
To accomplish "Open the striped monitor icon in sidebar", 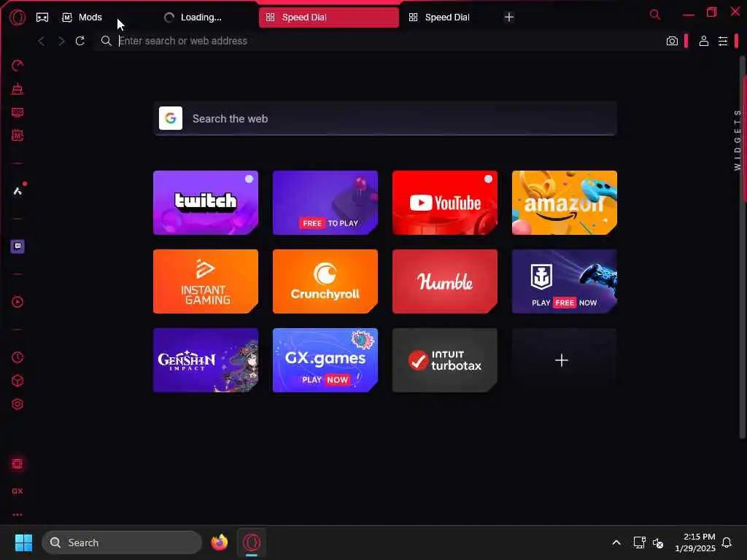I will pos(18,112).
